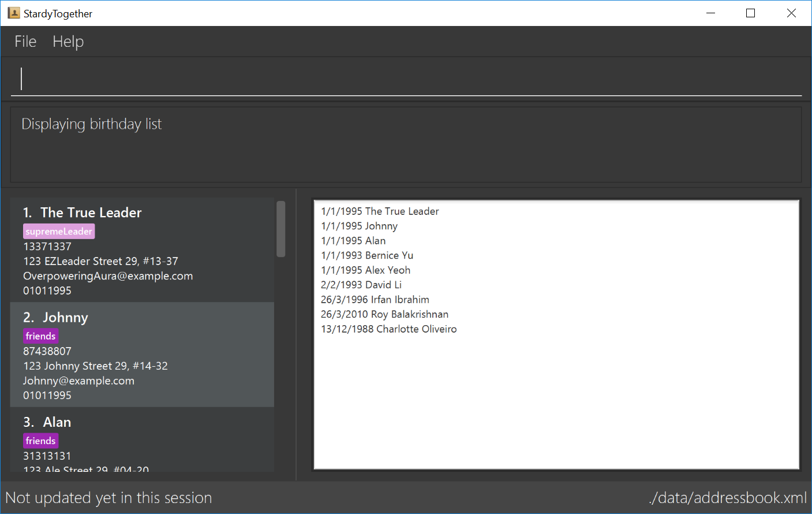Viewport: 812px width, 514px height.
Task: Click Alan's friends tag
Action: tap(41, 441)
